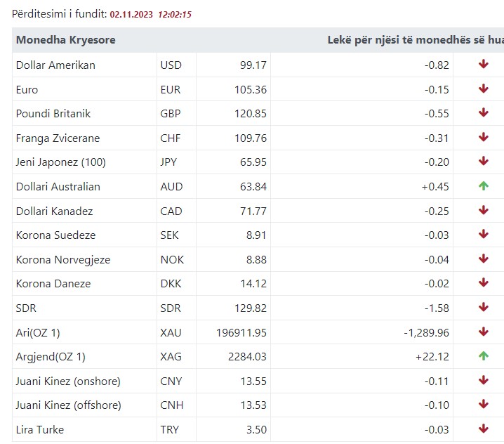Click the Euro rate value 105.36
504x444 pixels.
[x=251, y=89]
